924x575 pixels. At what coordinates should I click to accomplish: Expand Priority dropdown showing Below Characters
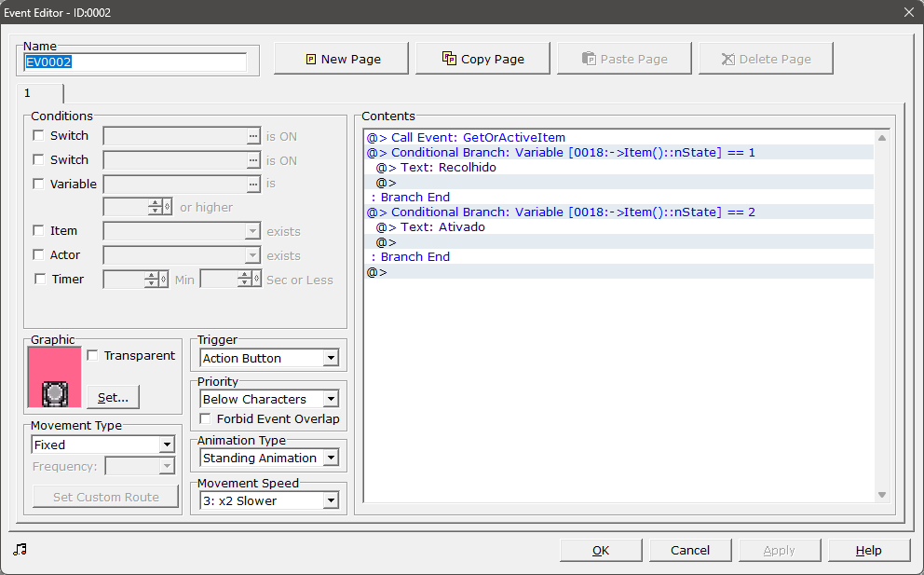pyautogui.click(x=269, y=399)
